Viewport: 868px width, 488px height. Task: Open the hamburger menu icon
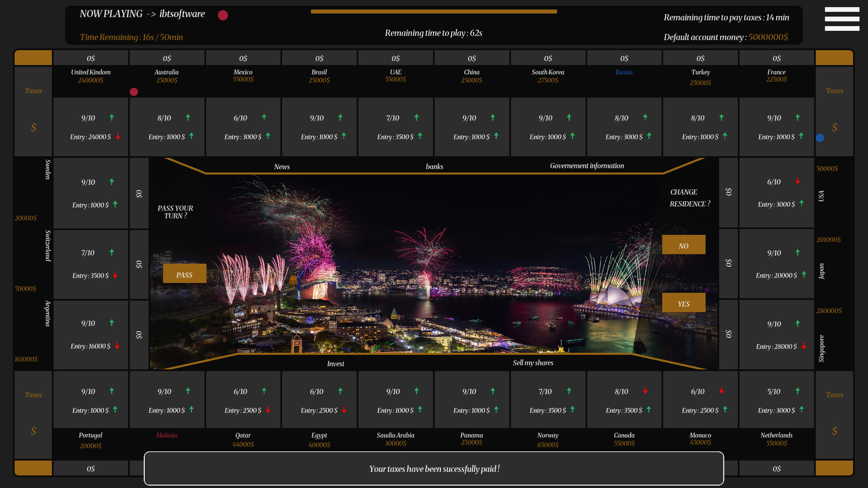coord(841,19)
